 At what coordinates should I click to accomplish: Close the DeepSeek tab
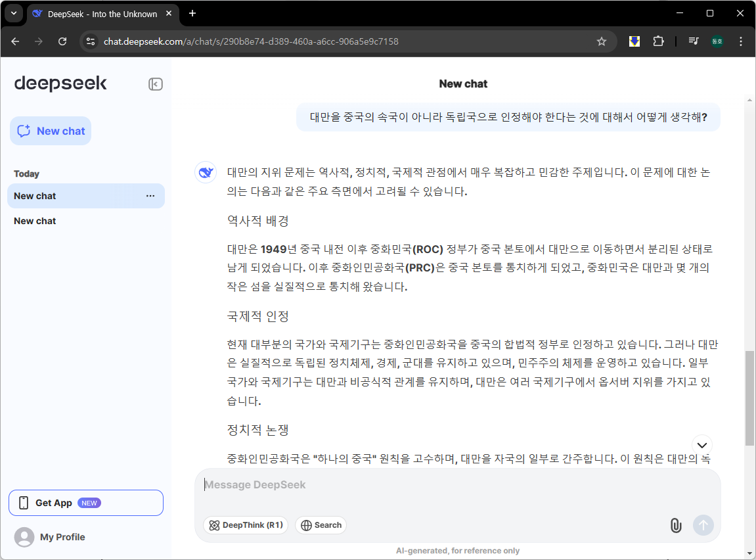click(x=169, y=14)
